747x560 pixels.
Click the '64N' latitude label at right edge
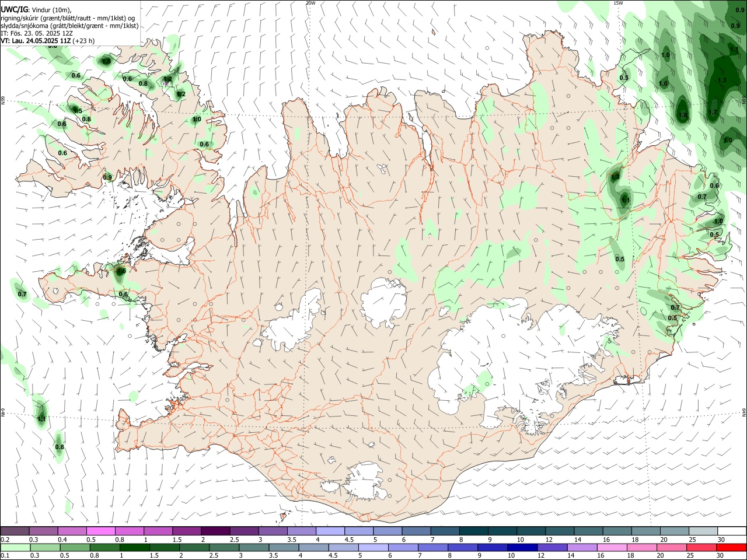point(744,412)
